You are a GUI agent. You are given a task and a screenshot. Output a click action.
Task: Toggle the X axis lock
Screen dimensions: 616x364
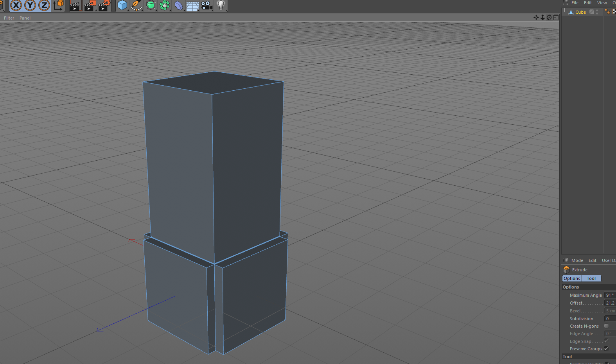[16, 5]
